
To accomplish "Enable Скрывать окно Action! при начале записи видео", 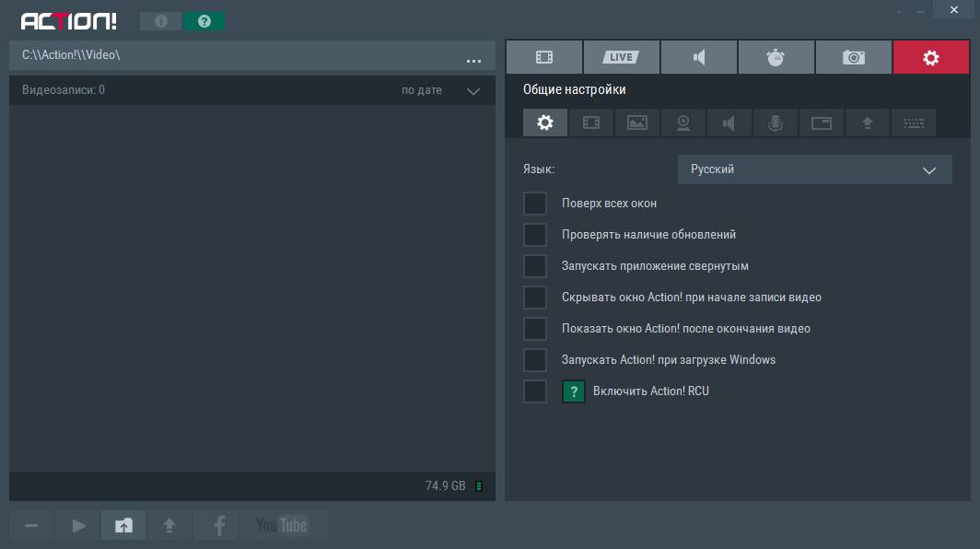I will click(535, 298).
